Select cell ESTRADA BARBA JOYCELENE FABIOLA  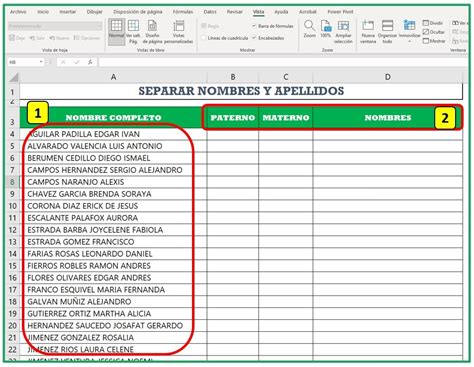pyautogui.click(x=113, y=230)
